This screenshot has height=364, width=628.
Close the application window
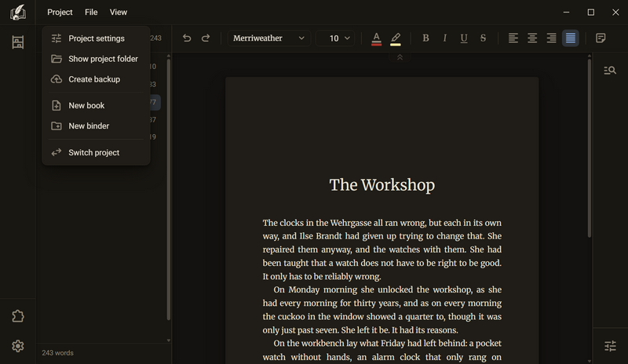(615, 13)
